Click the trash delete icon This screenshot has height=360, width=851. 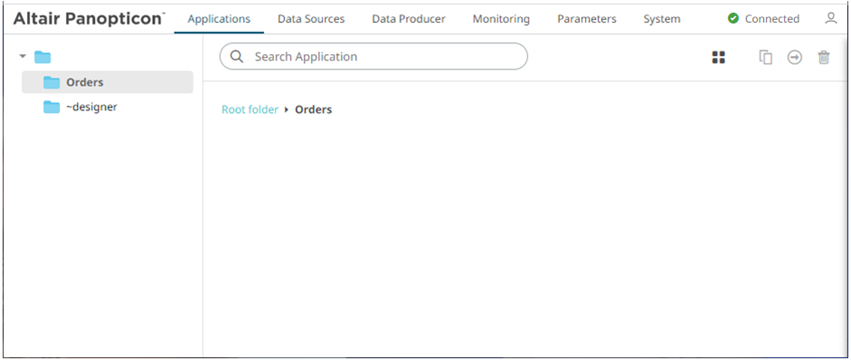(824, 58)
